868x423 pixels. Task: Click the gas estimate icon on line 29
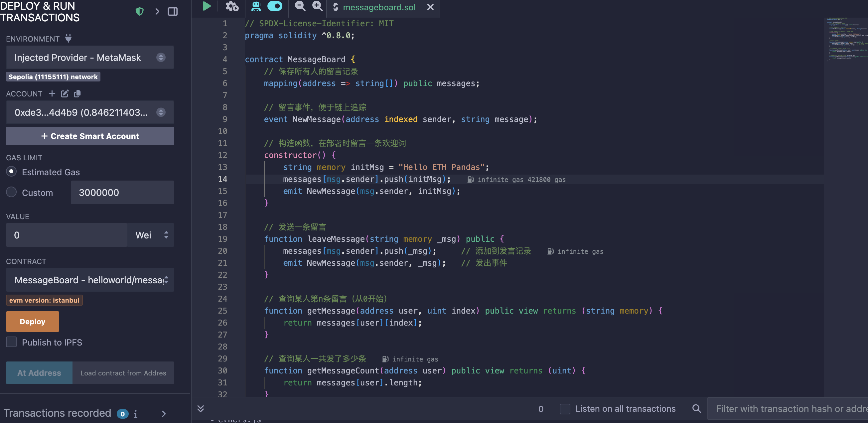pyautogui.click(x=385, y=359)
